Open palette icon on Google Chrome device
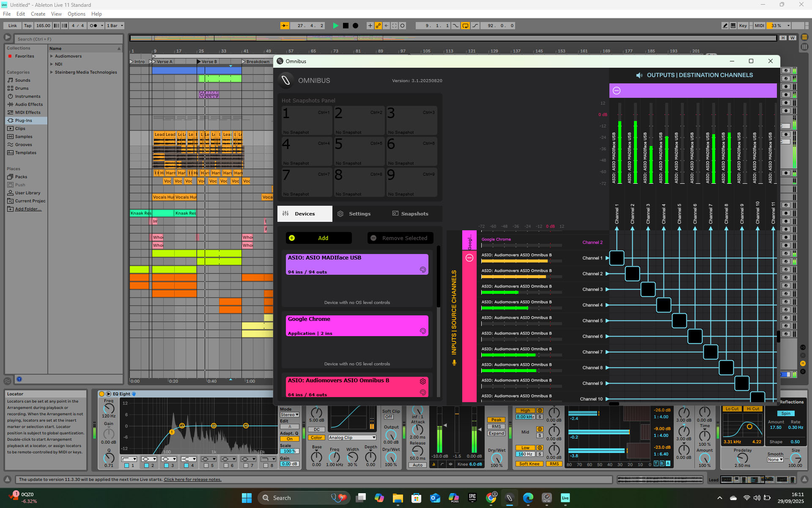Screen dimensions: 812x508 pos(422,331)
